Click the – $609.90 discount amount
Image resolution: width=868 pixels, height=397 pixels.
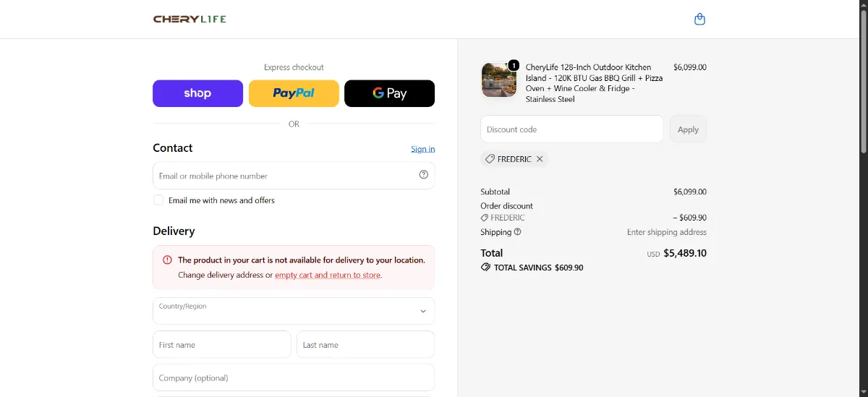click(x=689, y=218)
